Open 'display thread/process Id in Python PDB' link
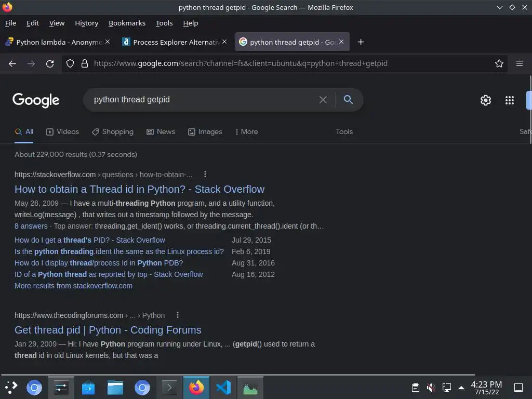Viewport: 532px width, 399px height. tap(99, 263)
